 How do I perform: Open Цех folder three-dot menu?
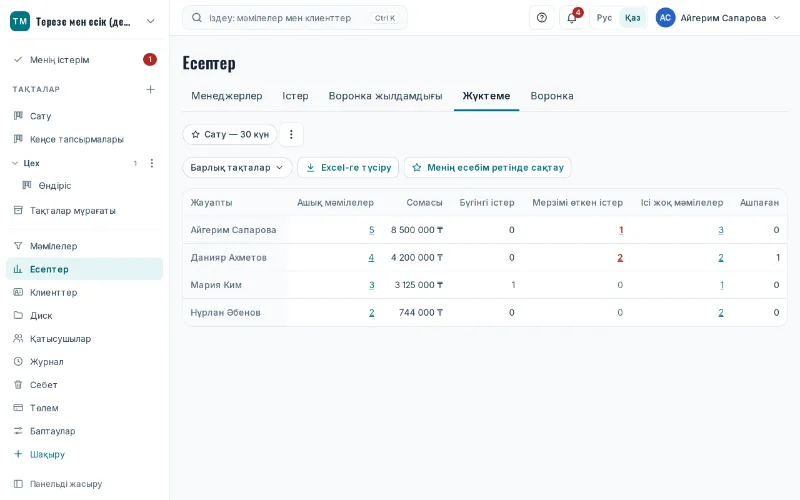click(152, 163)
